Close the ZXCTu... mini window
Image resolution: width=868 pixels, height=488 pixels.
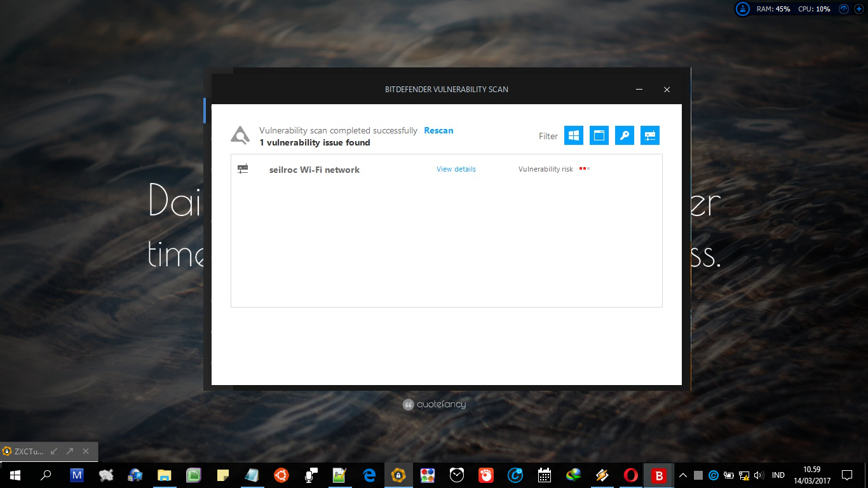(x=85, y=451)
